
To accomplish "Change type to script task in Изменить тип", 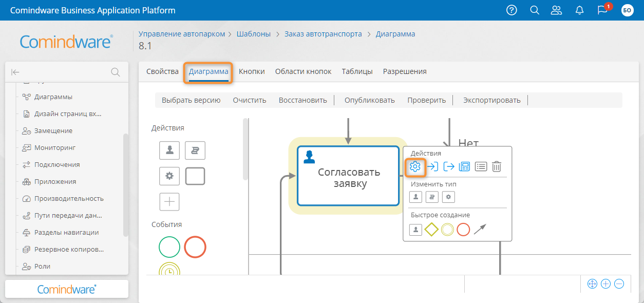I will pos(432,197).
